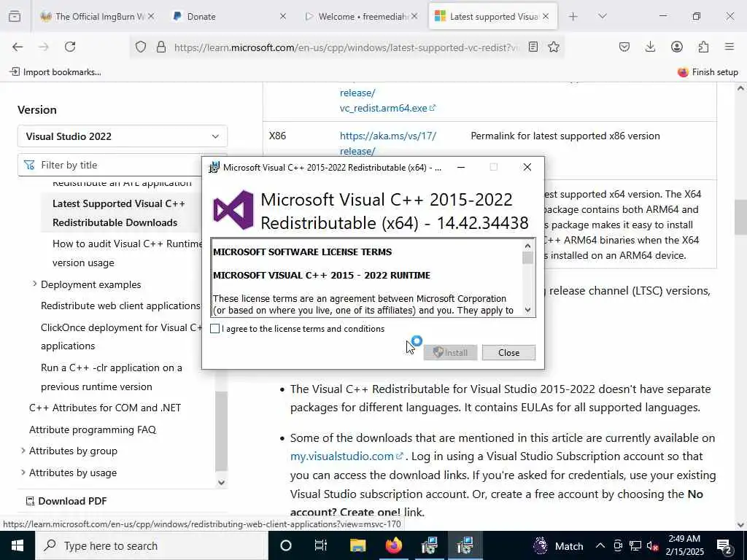
Task: Click the Close button in installer
Action: point(508,353)
